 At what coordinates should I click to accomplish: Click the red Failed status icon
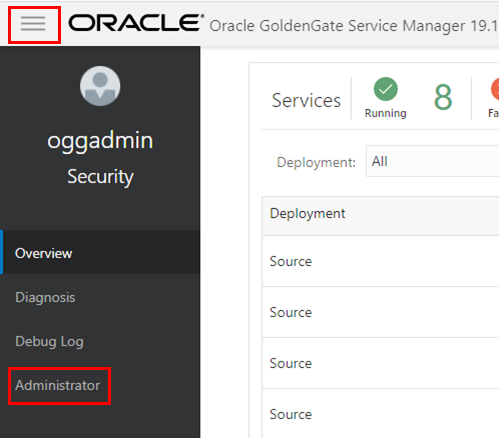click(x=495, y=89)
